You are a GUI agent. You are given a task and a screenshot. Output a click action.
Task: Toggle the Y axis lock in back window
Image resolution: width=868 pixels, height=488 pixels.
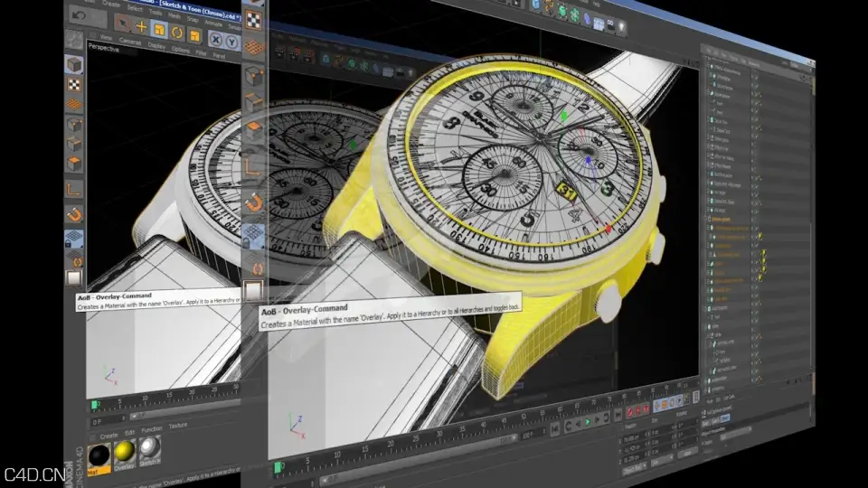232,42
